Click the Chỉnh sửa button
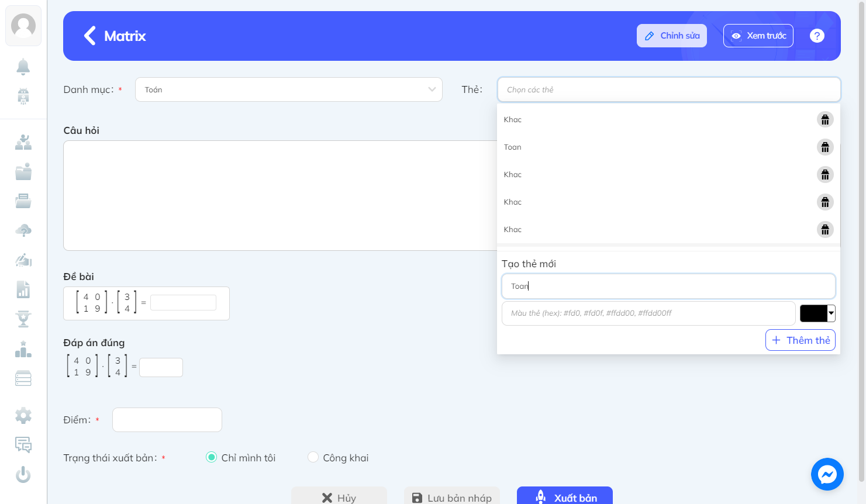 (x=672, y=36)
